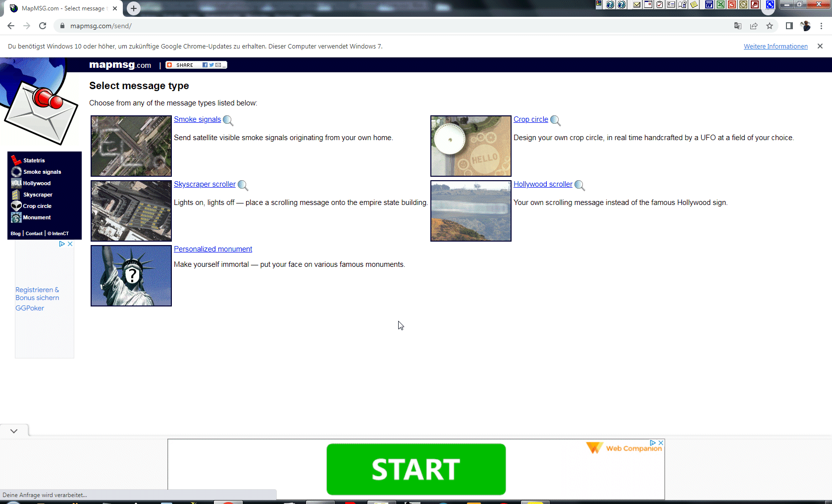Click the skyscraper building icon in the sidebar
The image size is (832, 504).
pos(16,195)
